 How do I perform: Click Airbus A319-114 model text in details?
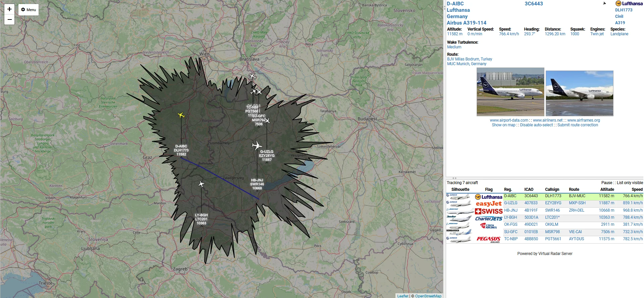466,23
